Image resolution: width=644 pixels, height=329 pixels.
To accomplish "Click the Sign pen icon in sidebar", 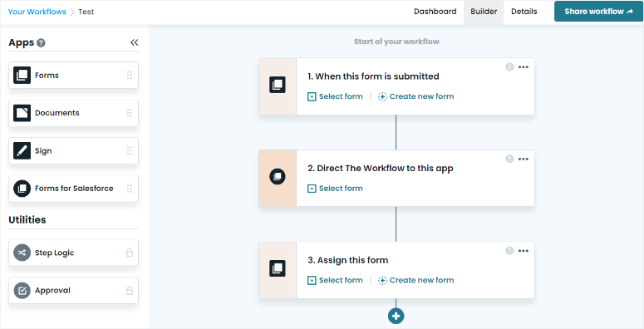I will click(x=22, y=150).
